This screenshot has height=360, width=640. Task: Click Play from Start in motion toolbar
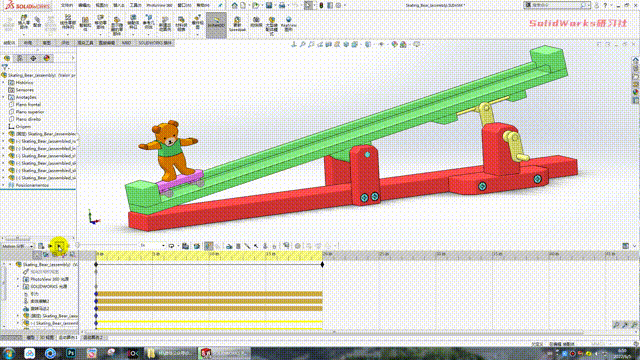pyautogui.click(x=51, y=246)
